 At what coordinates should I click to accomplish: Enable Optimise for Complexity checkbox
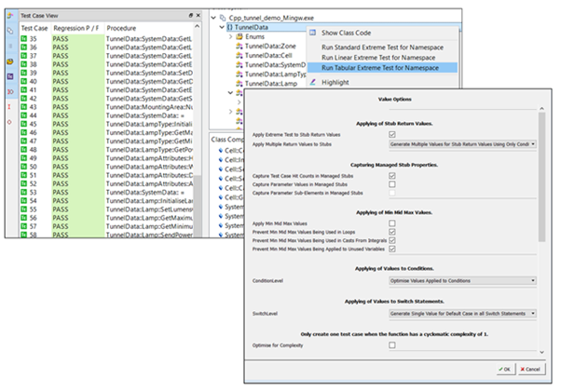tap(392, 345)
